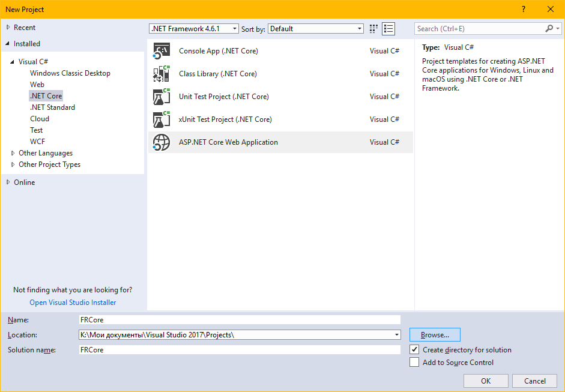Open Visual Studio Installer link
565x392 pixels.
click(x=73, y=303)
